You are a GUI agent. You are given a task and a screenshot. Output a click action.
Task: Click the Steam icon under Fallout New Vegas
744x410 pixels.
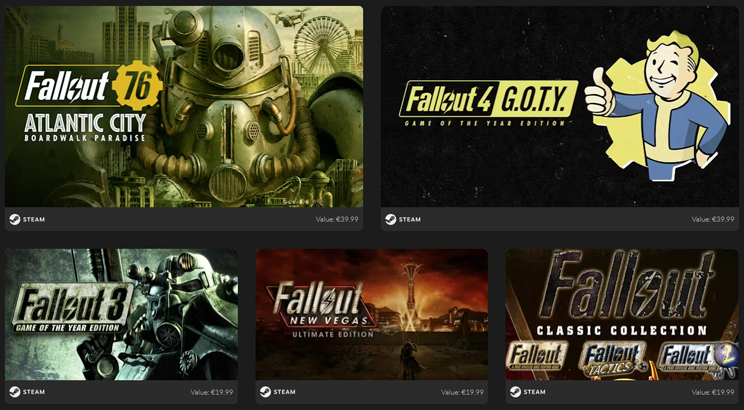coord(265,392)
